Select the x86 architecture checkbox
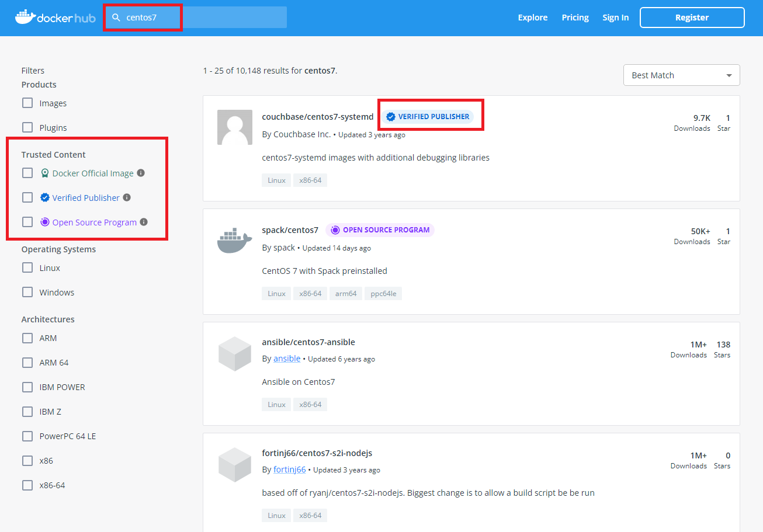Screen dimensions: 763x532 (x=27, y=460)
